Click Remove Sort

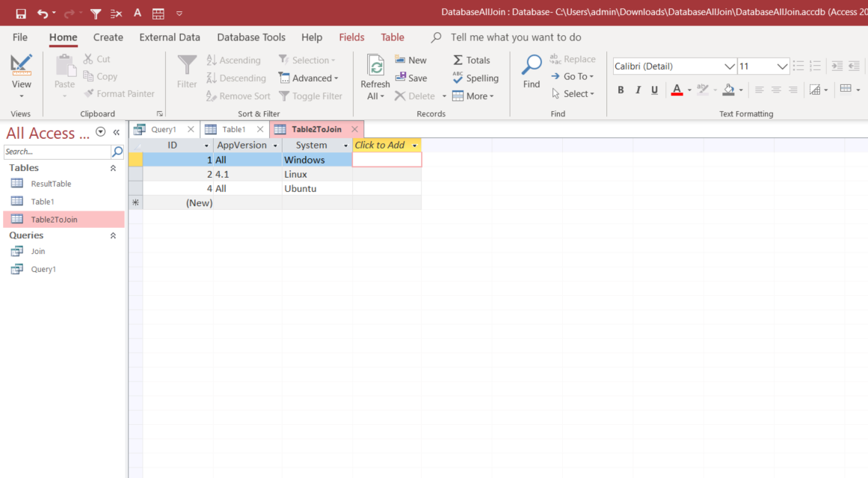tap(238, 96)
